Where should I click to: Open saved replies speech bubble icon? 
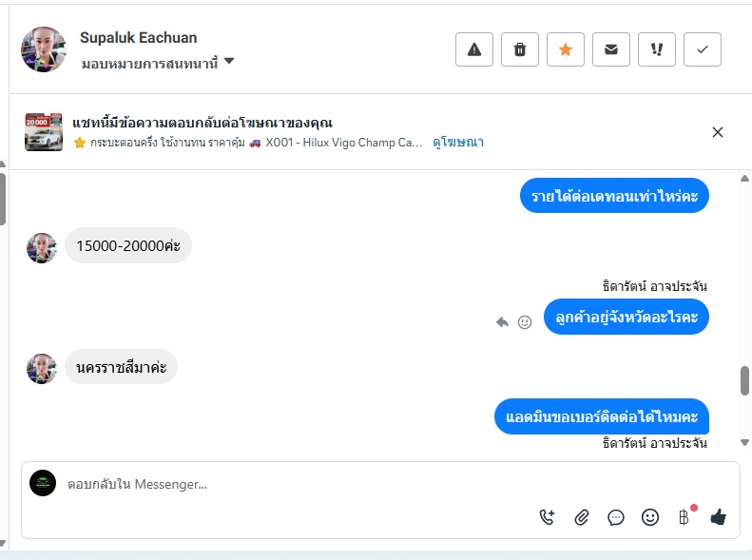point(616,517)
